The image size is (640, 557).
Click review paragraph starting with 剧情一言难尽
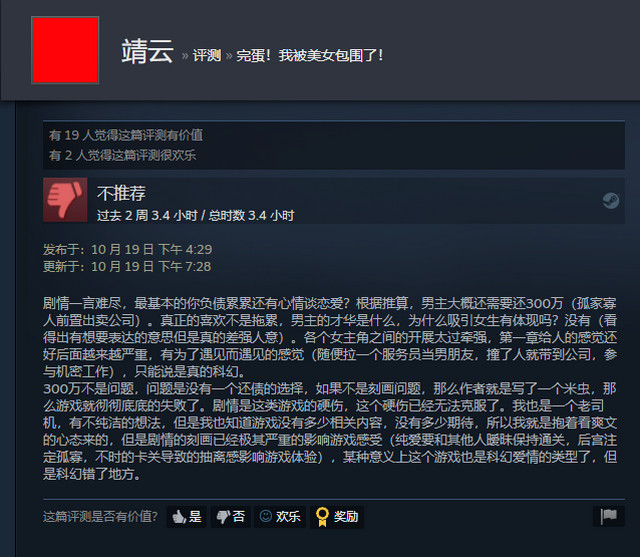[x=330, y=337]
